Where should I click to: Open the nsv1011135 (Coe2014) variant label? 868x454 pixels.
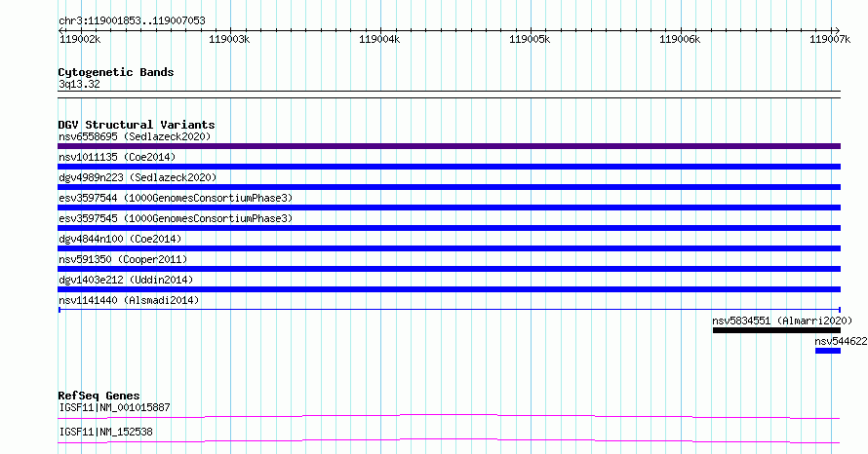coord(117,157)
